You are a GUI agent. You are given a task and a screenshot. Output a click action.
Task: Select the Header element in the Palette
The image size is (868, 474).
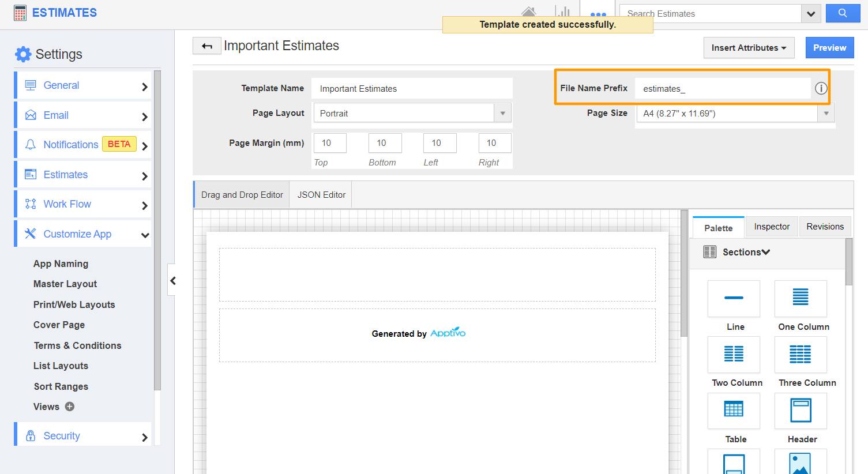point(801,411)
